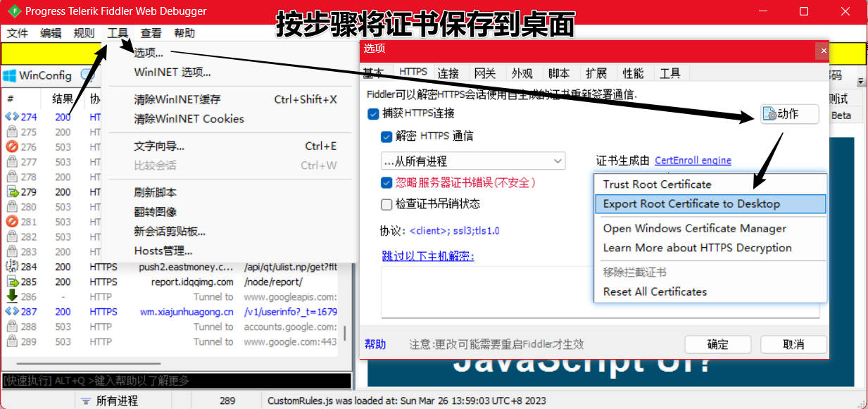Click the lock icon of session 283

(x=12, y=251)
